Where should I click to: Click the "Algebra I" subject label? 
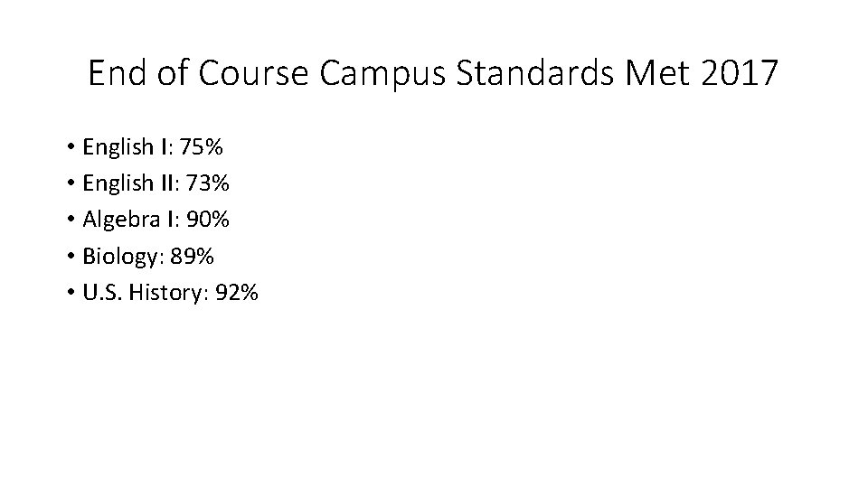(123, 220)
